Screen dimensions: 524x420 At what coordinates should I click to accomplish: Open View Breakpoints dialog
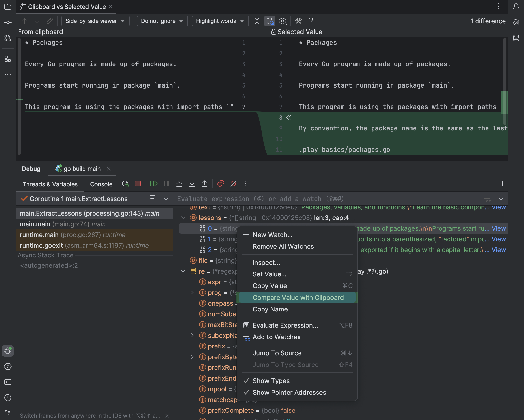pyautogui.click(x=221, y=183)
